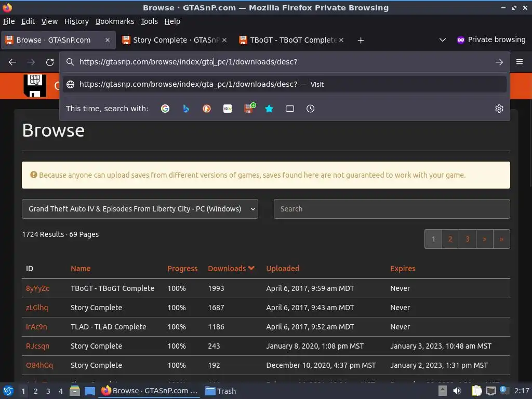Open notifications tray icon
This screenshot has width=532, height=399.
point(503,390)
